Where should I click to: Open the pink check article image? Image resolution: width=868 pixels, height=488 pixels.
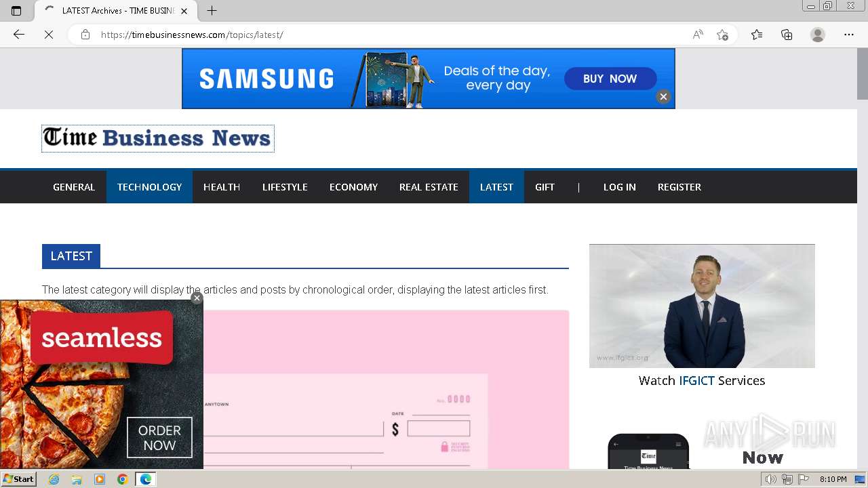pos(385,390)
